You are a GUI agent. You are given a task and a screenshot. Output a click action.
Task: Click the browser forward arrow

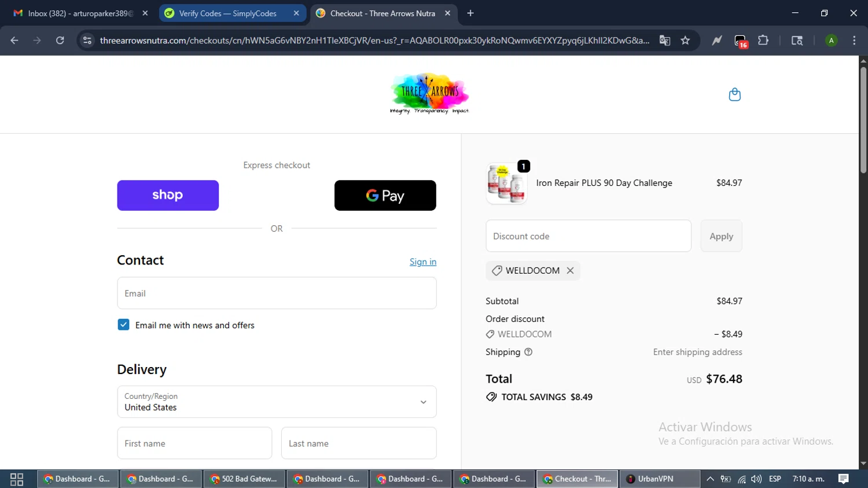click(x=37, y=41)
